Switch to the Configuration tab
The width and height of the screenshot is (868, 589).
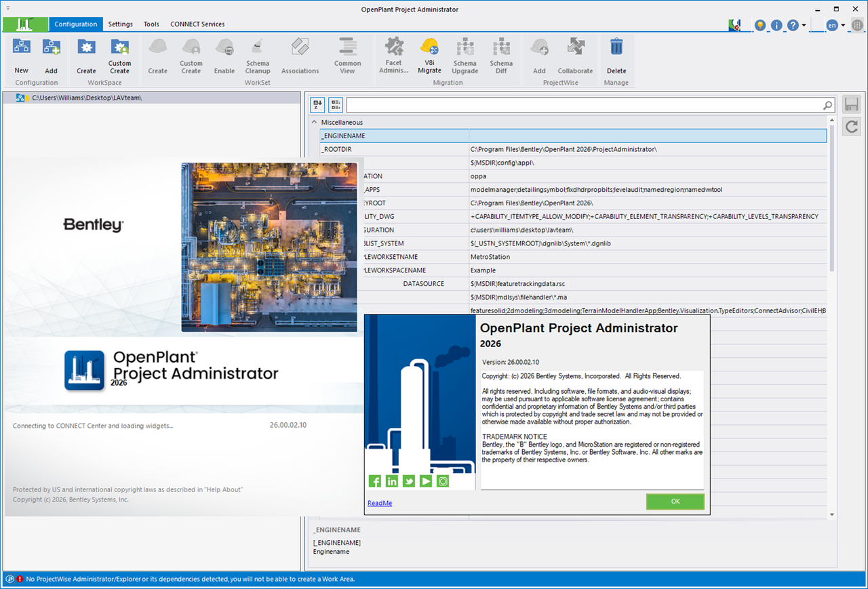[76, 24]
